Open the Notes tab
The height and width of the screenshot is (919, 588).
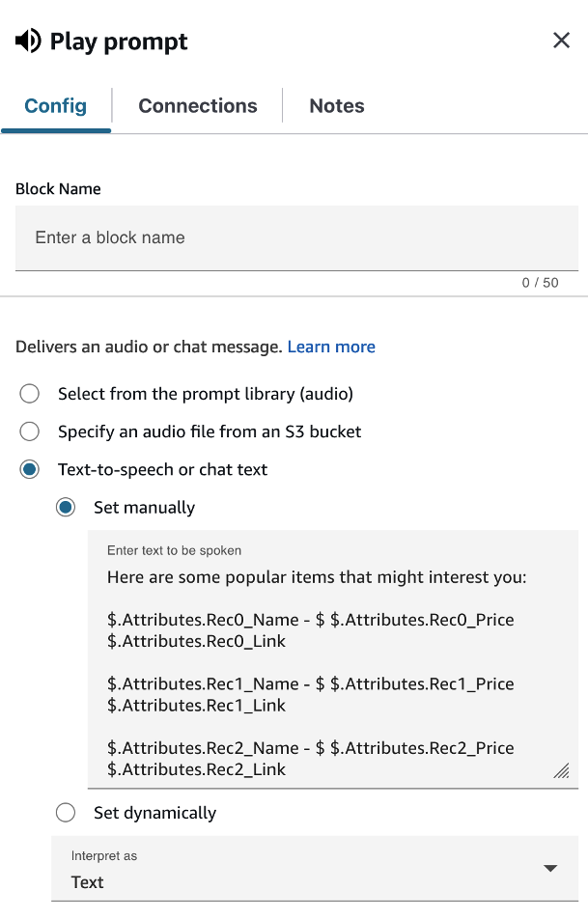tap(337, 106)
